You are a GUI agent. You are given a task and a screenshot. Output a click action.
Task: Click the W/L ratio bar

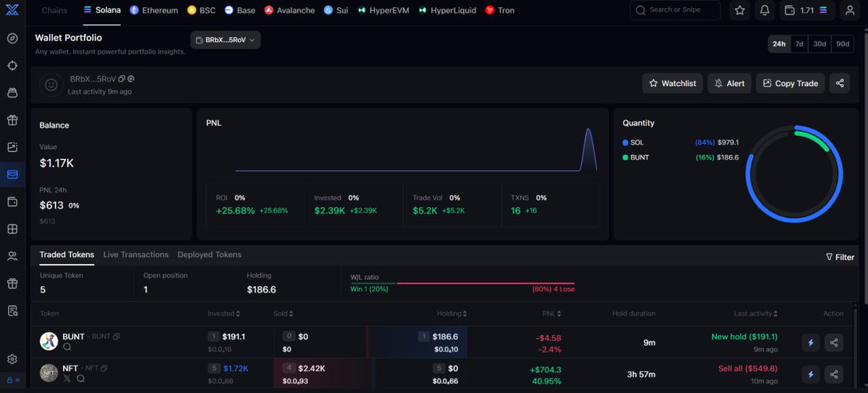point(462,283)
